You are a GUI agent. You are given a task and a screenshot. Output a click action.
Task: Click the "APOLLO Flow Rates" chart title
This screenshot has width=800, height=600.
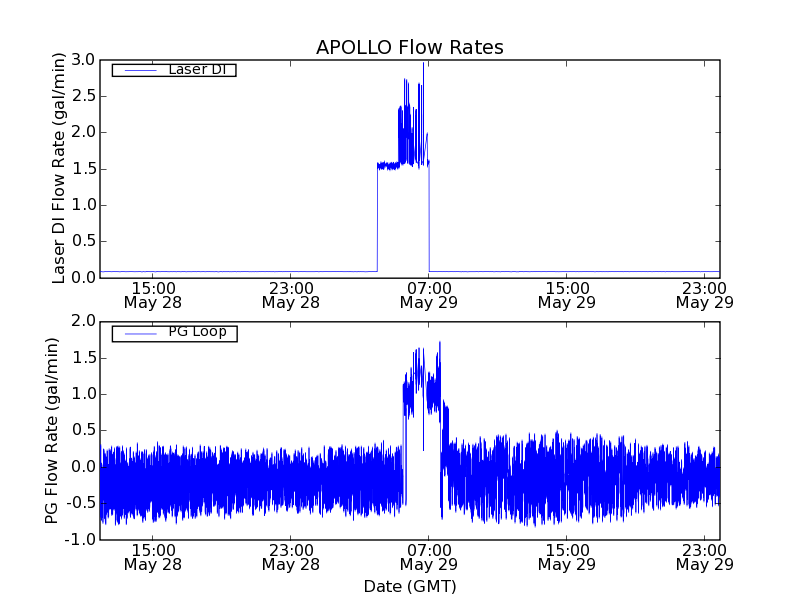[409, 47]
